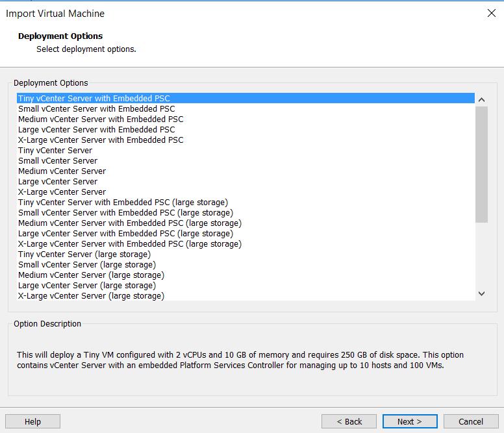Close the Import Virtual Machine dialog
Viewport: 504px width, 433px height.
click(x=491, y=13)
